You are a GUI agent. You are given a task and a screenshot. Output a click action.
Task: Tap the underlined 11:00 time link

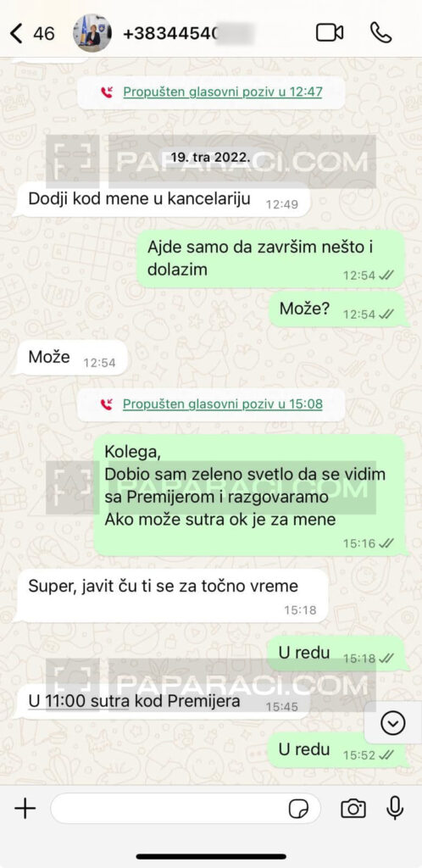point(64,701)
